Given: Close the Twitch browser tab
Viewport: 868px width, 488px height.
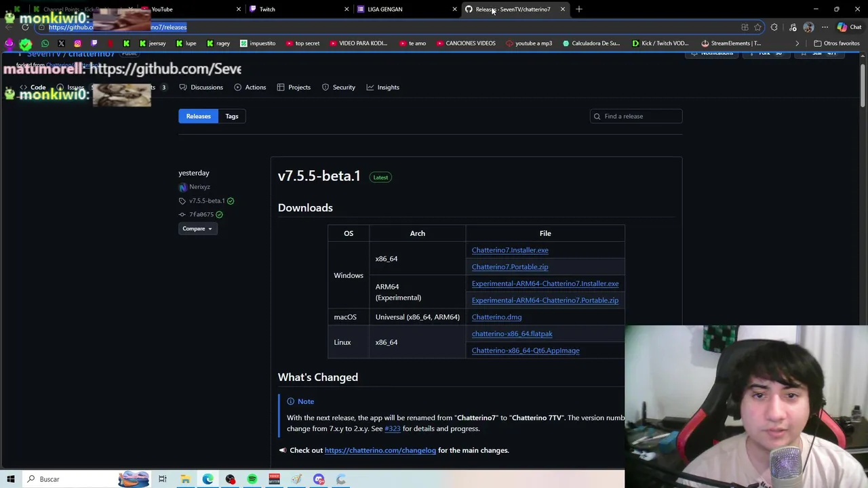Looking at the screenshot, I should pos(347,9).
